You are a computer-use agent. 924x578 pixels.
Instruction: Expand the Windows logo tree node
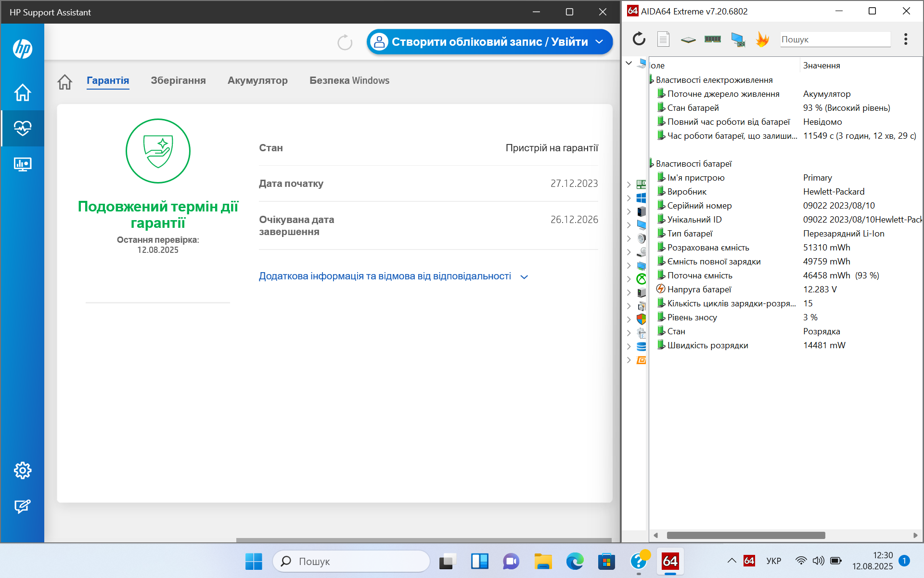click(x=629, y=198)
